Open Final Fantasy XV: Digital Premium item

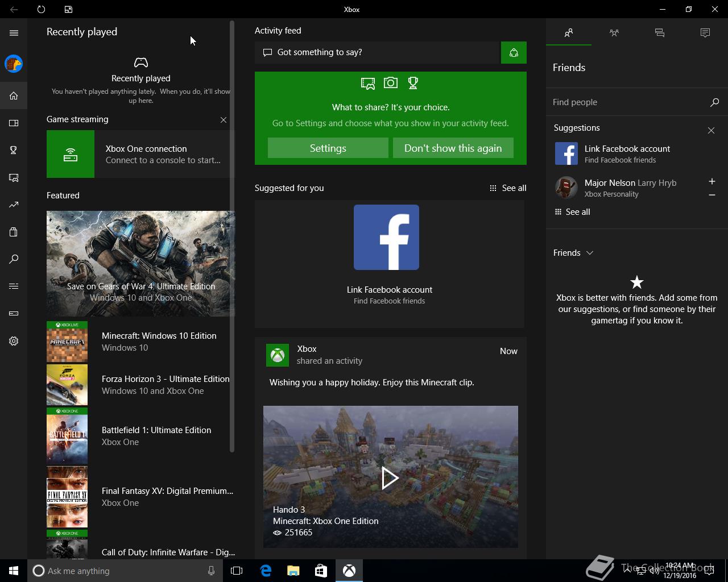coord(140,497)
